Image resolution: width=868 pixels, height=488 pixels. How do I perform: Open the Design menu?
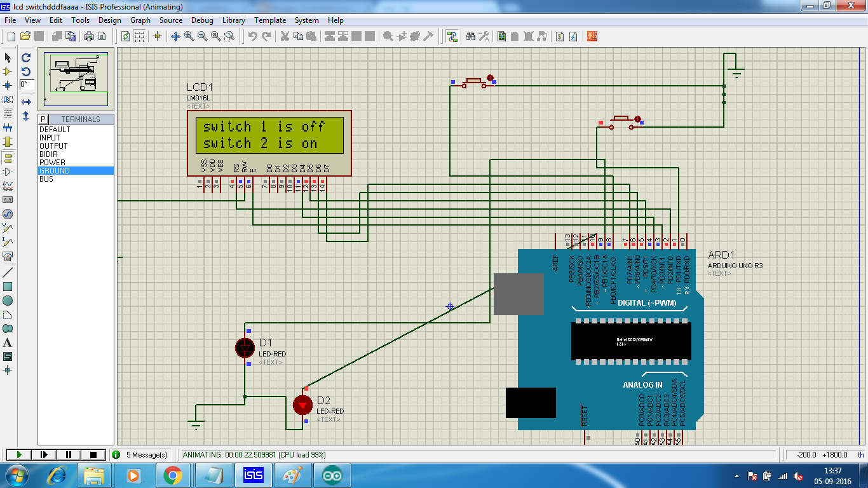109,20
